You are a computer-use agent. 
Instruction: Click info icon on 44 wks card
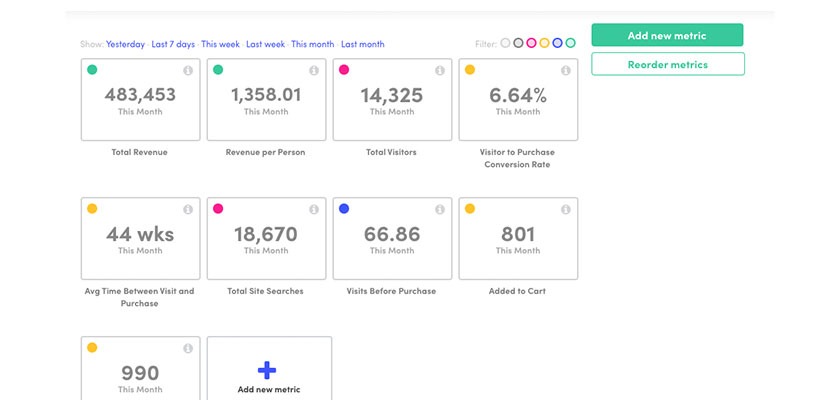click(x=187, y=210)
